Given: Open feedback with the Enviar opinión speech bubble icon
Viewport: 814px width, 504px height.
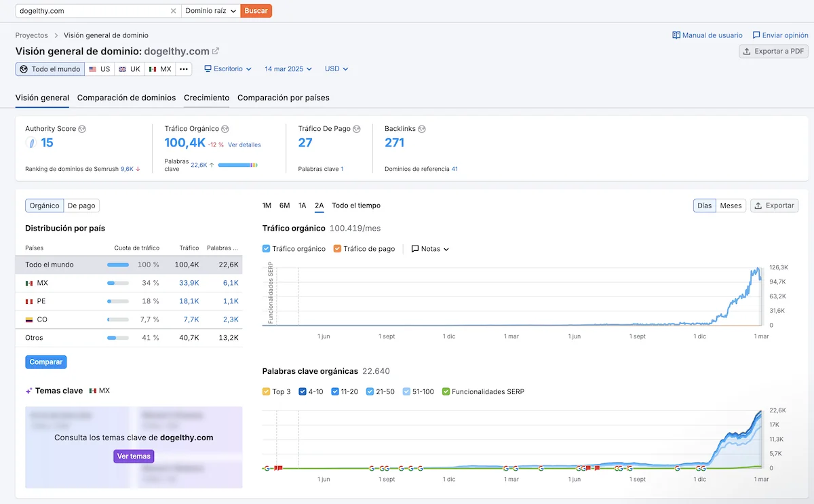Looking at the screenshot, I should click(x=756, y=35).
